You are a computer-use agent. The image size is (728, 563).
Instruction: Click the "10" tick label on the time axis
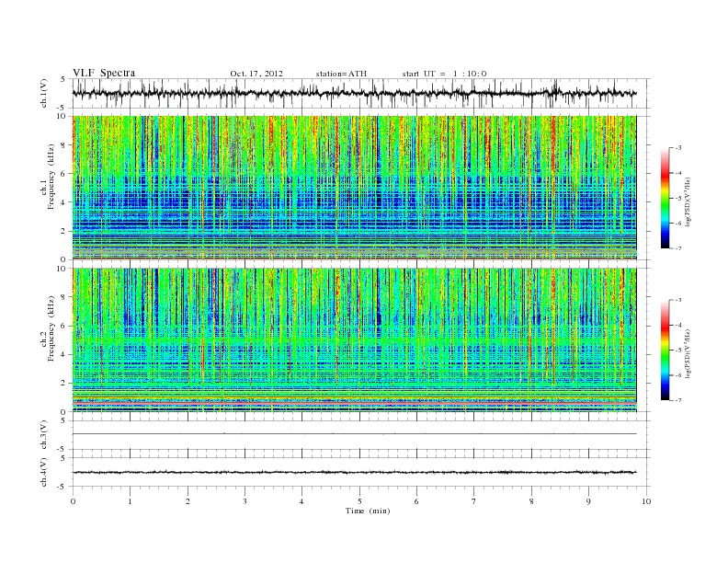click(x=646, y=501)
